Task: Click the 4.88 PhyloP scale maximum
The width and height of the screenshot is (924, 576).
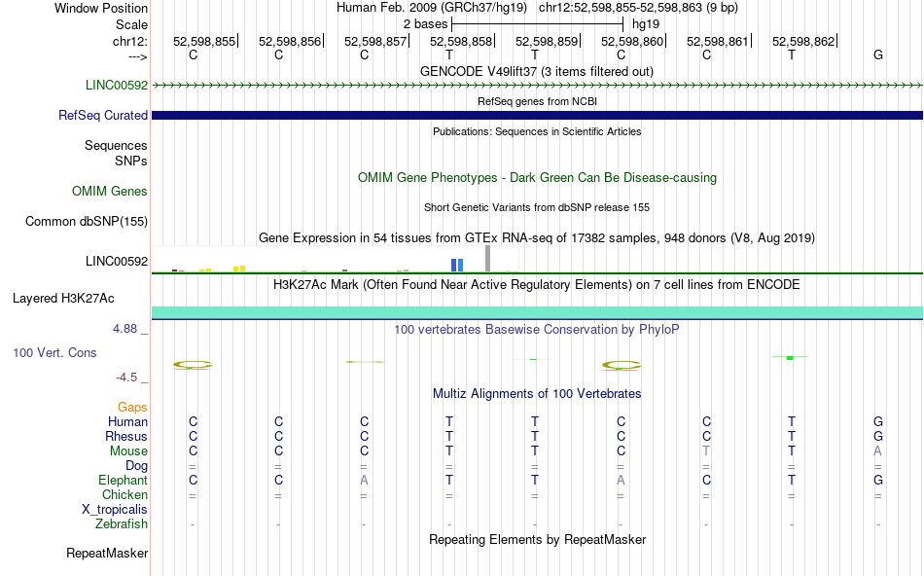Action: [x=124, y=329]
